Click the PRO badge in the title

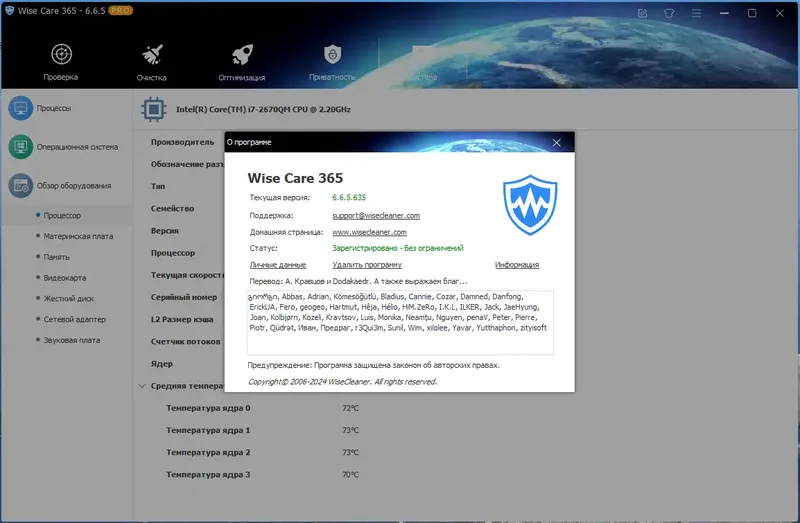(120, 10)
